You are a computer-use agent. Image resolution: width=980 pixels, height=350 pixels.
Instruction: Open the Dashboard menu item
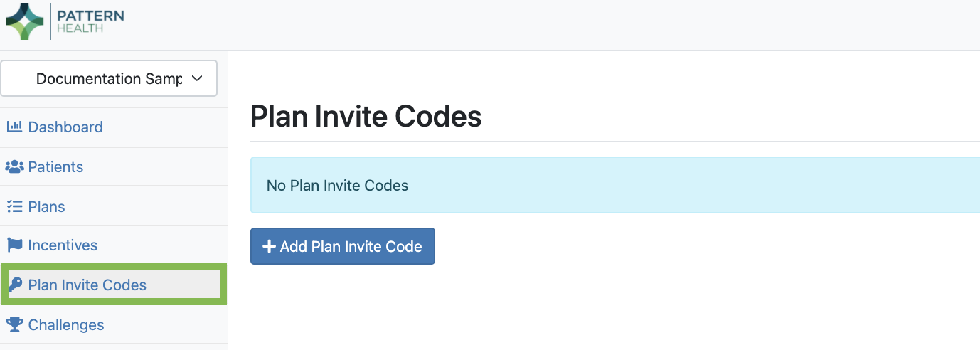click(65, 127)
